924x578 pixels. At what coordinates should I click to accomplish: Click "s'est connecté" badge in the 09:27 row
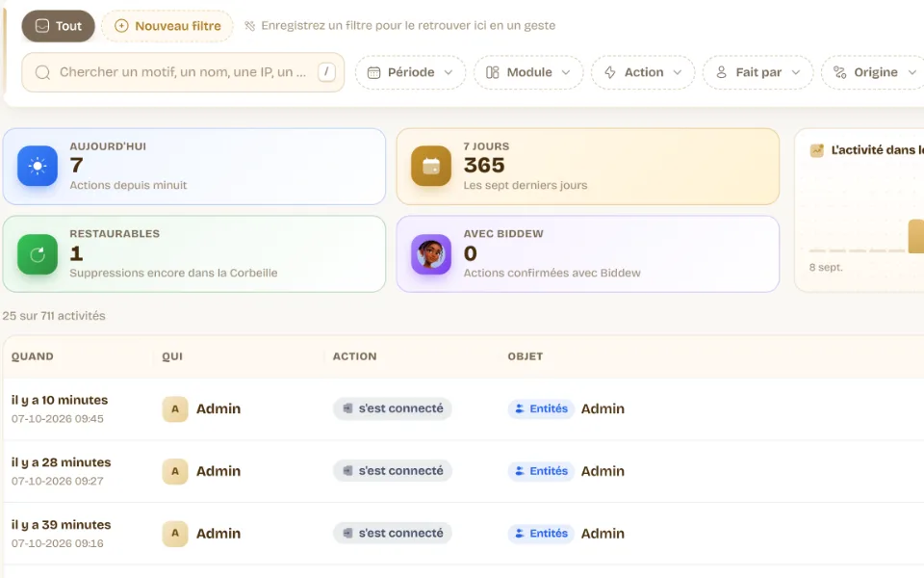pos(393,471)
